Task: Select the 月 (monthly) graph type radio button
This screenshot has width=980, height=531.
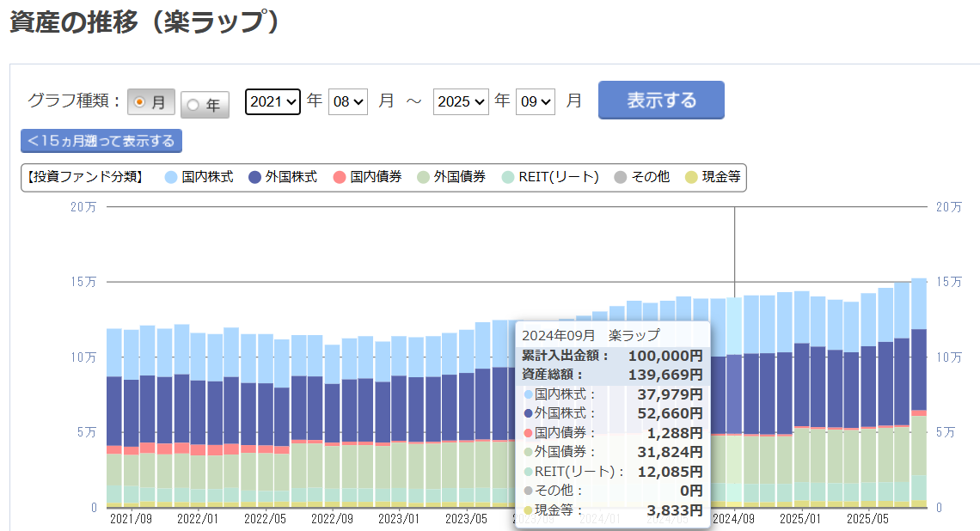Action: tap(150, 102)
